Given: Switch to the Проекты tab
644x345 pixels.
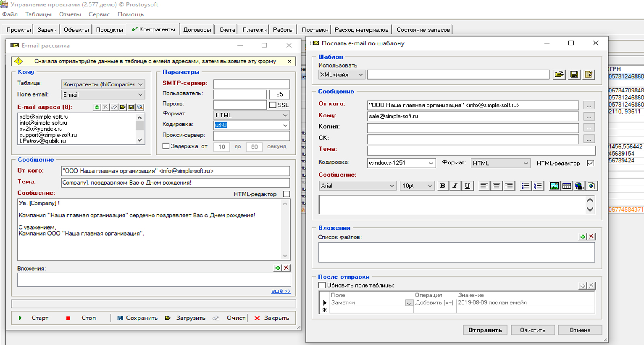Looking at the screenshot, I should point(19,30).
